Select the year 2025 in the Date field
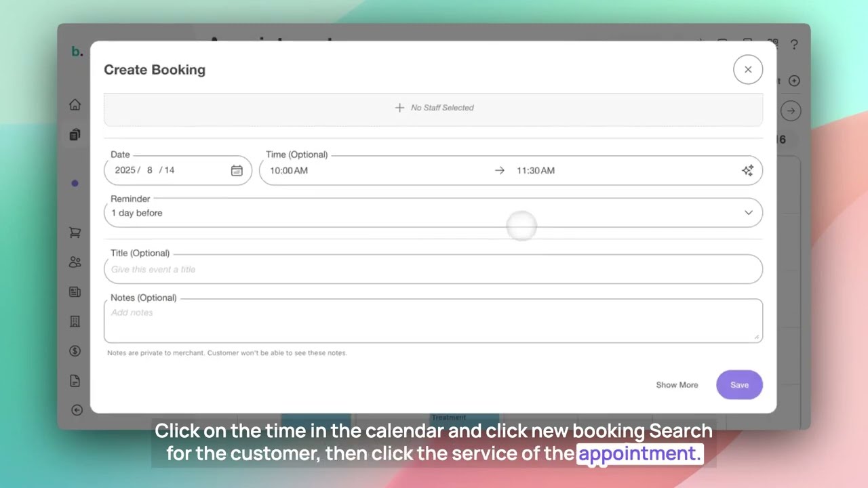 (x=125, y=170)
